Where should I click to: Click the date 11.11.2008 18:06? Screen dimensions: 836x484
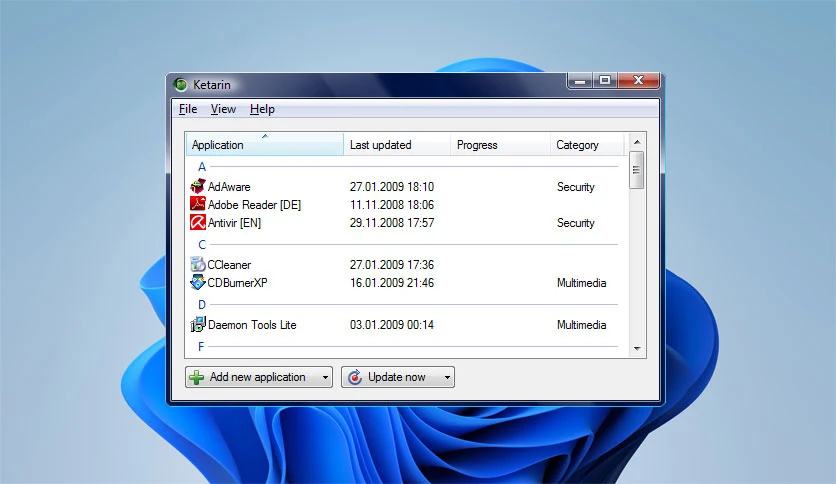[x=392, y=205]
